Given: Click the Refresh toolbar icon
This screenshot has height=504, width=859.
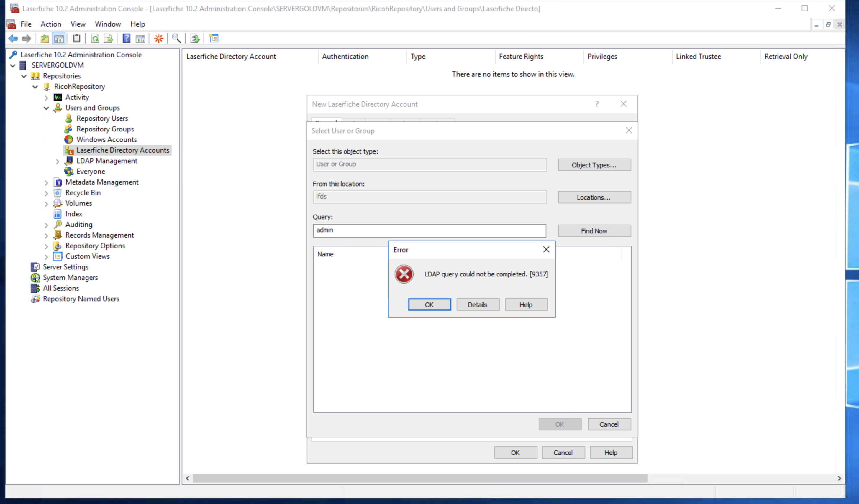Looking at the screenshot, I should click(95, 39).
